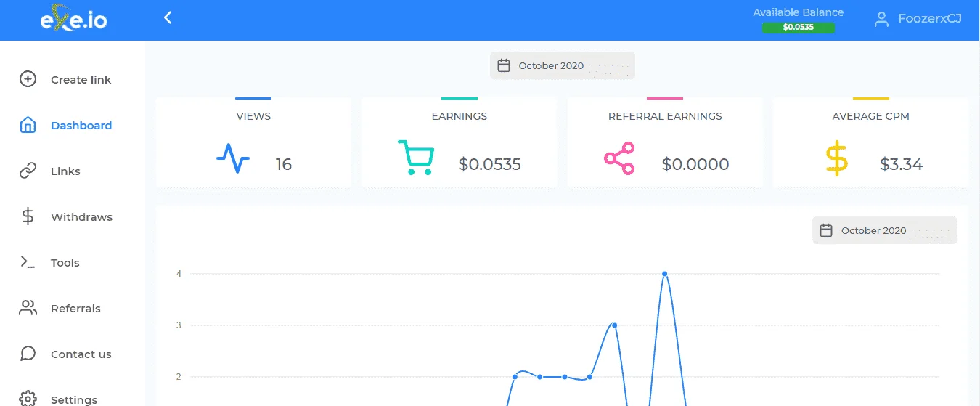The height and width of the screenshot is (406, 980).
Task: Click y-axis label 4 on chart
Action: tap(179, 274)
